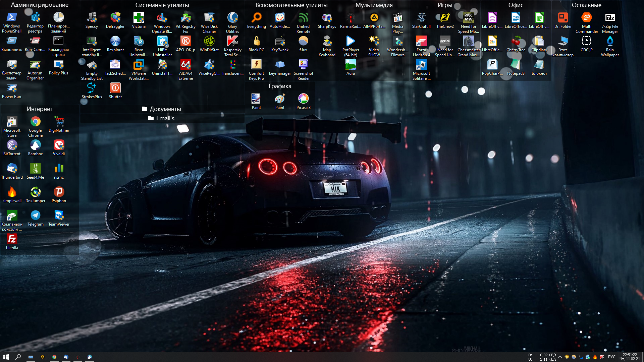This screenshot has height=362, width=644.
Task: Open the Victoria disk utility icon
Action: point(139,20)
